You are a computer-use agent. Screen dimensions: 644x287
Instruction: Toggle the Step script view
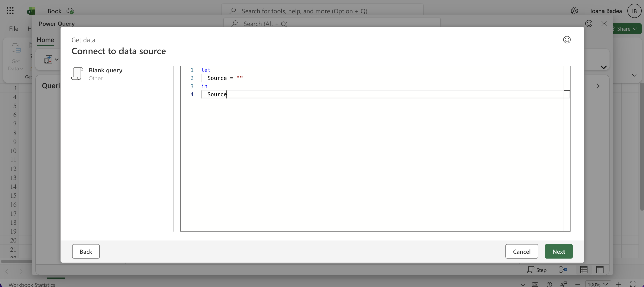[x=537, y=270]
